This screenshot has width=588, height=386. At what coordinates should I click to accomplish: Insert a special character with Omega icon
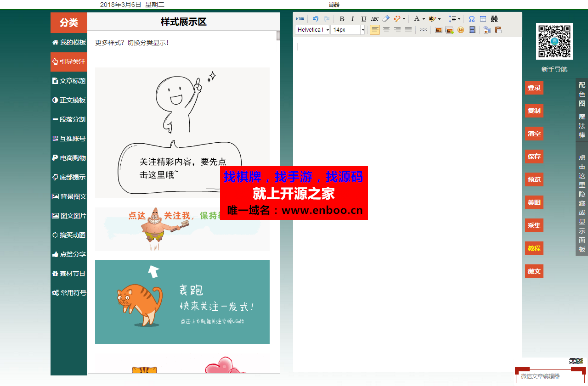point(472,19)
